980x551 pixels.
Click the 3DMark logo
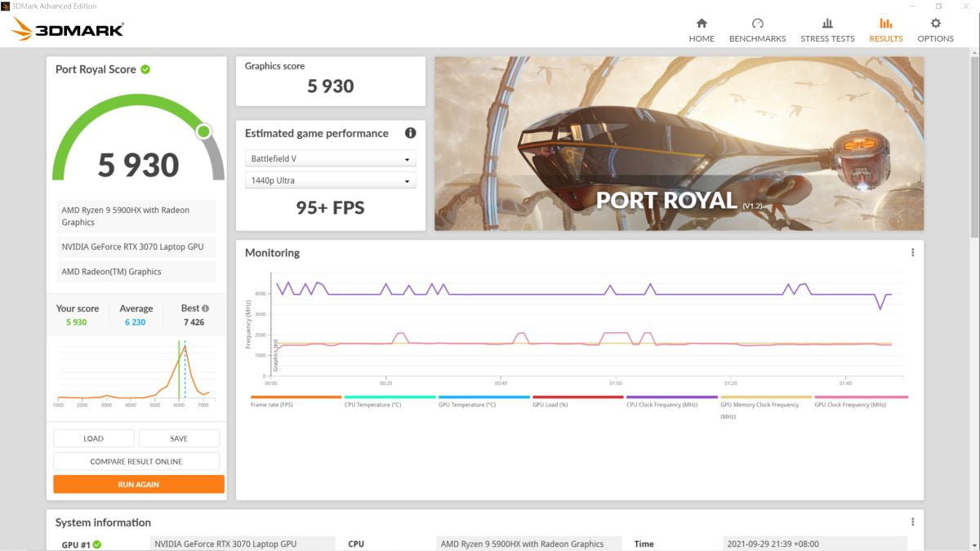pos(68,29)
